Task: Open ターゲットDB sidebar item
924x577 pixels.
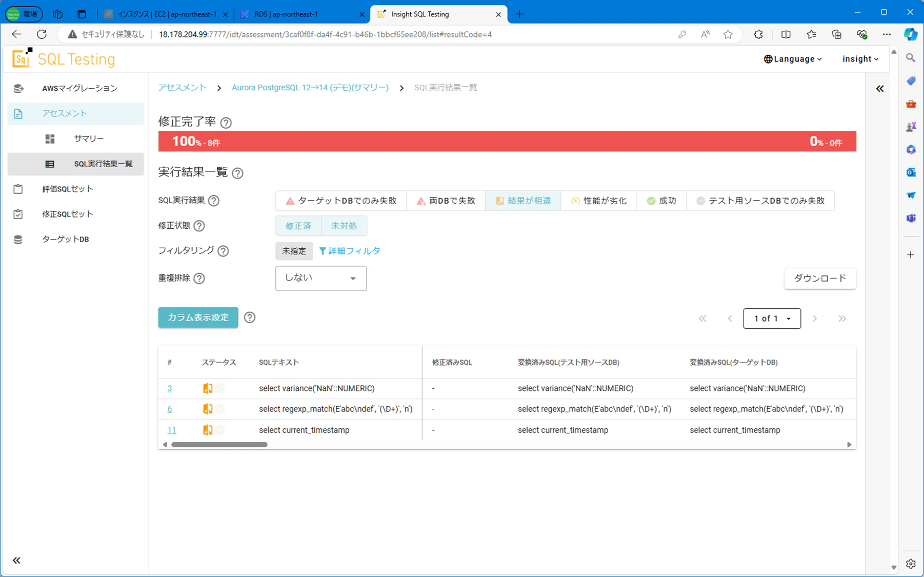Action: click(x=75, y=239)
